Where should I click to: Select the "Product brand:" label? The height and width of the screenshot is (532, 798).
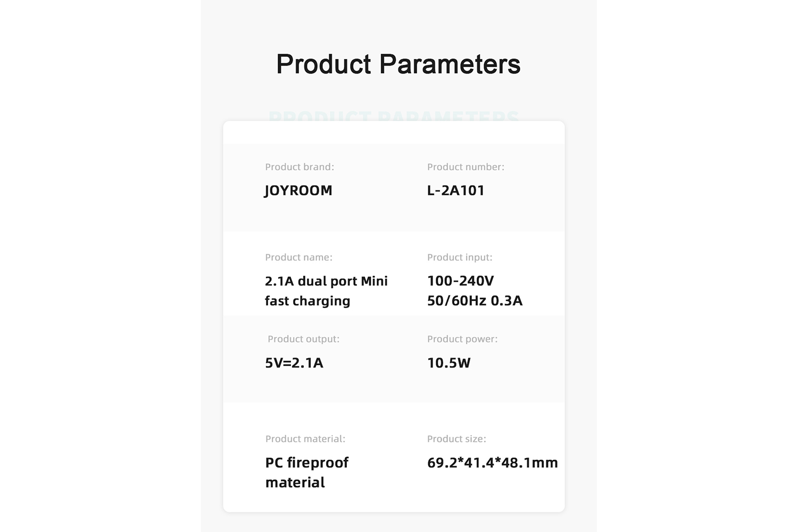300,167
